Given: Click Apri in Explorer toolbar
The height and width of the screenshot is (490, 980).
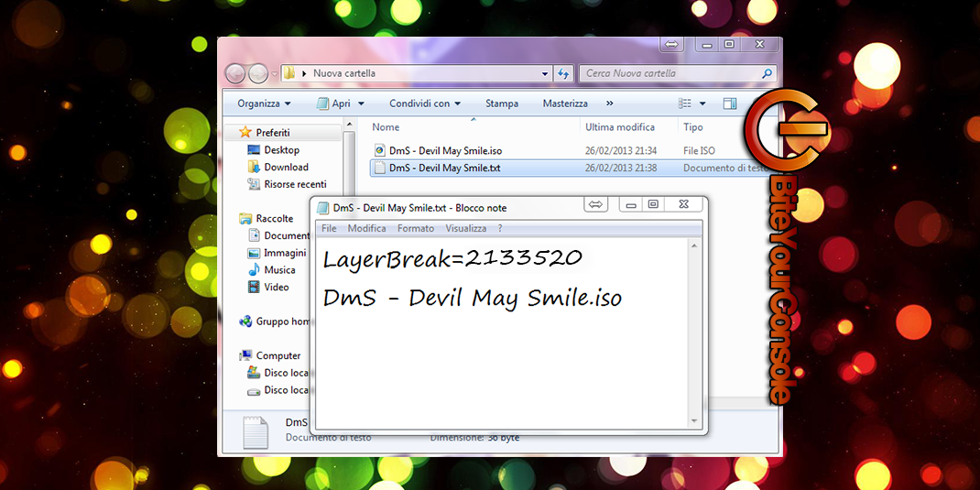Looking at the screenshot, I should tap(342, 103).
